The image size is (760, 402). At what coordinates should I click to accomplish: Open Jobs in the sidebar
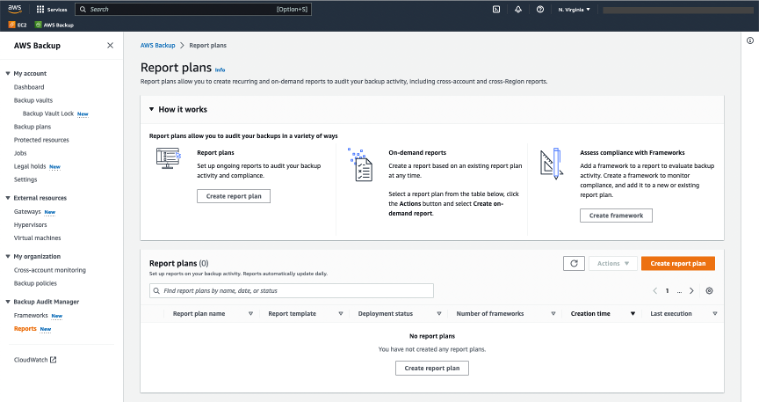pos(20,153)
